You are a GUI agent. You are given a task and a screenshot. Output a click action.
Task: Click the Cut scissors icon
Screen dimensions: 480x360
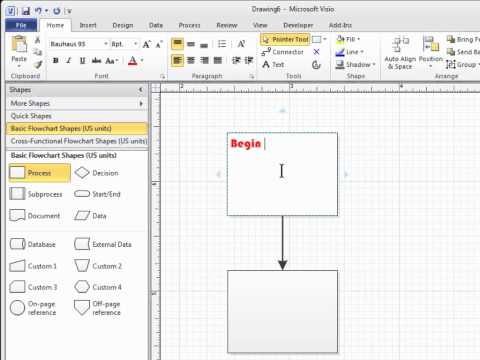[38, 40]
